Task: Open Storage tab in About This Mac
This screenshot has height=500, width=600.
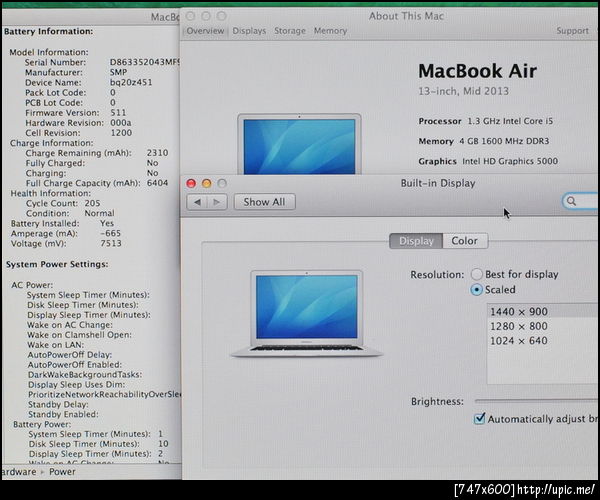Action: click(x=290, y=31)
